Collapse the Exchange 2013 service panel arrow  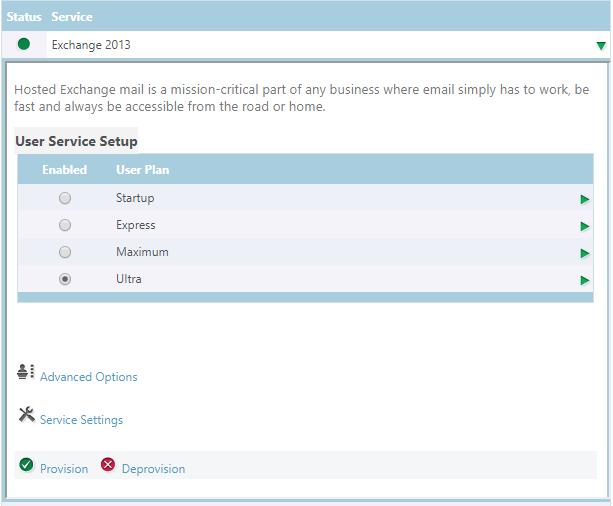(x=601, y=46)
